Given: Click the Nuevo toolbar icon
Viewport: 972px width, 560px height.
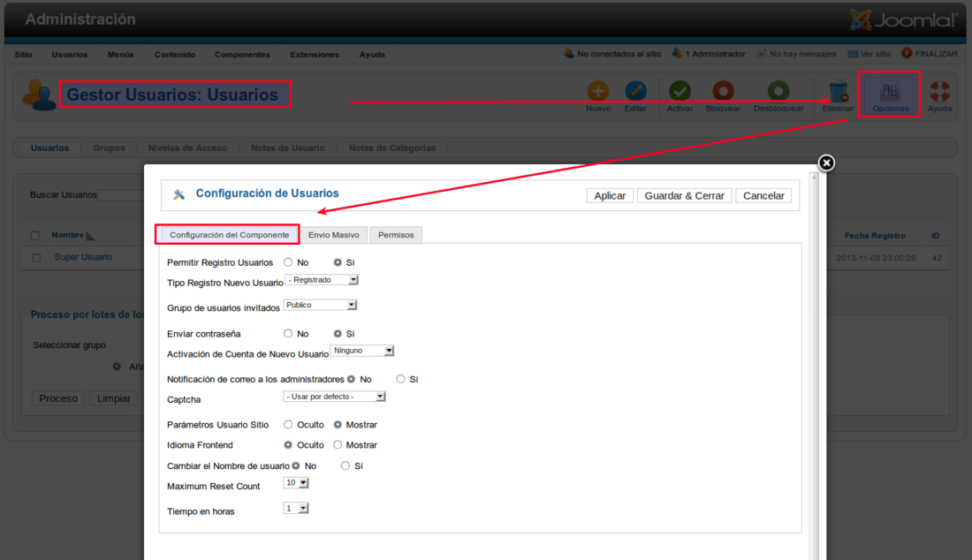Looking at the screenshot, I should coord(597,91).
